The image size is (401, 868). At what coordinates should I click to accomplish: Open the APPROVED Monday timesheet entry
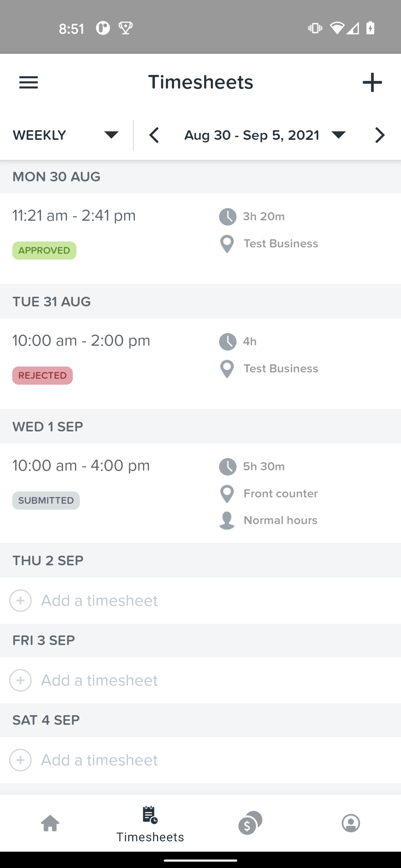click(x=200, y=239)
